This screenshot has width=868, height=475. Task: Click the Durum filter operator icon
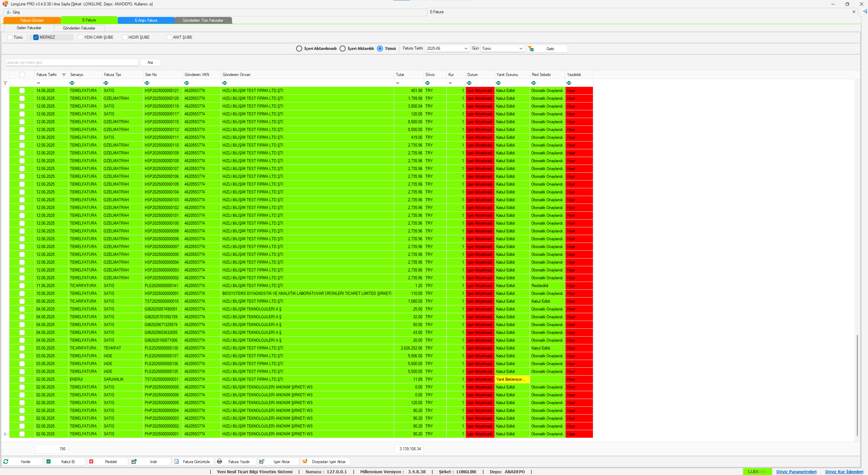point(469,83)
